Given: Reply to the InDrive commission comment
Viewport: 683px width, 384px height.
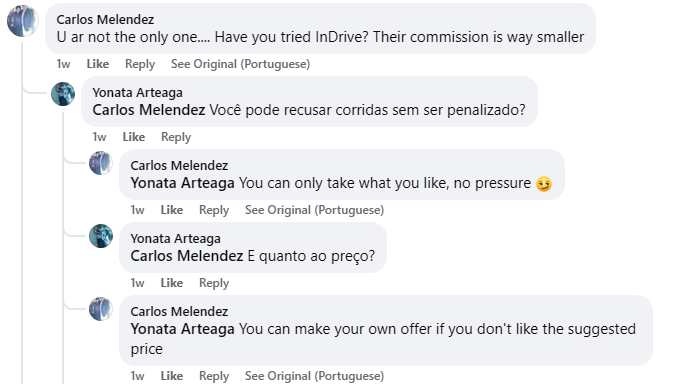Looking at the screenshot, I should pos(140,64).
